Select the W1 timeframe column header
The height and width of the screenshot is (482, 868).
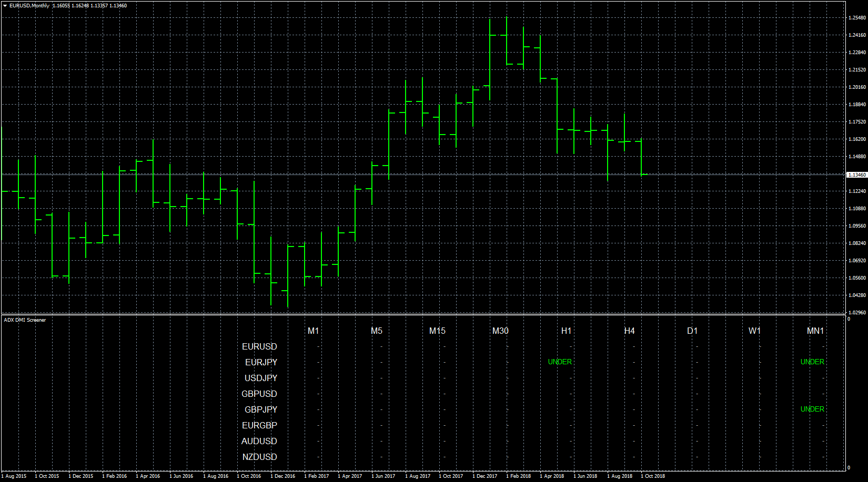click(754, 331)
